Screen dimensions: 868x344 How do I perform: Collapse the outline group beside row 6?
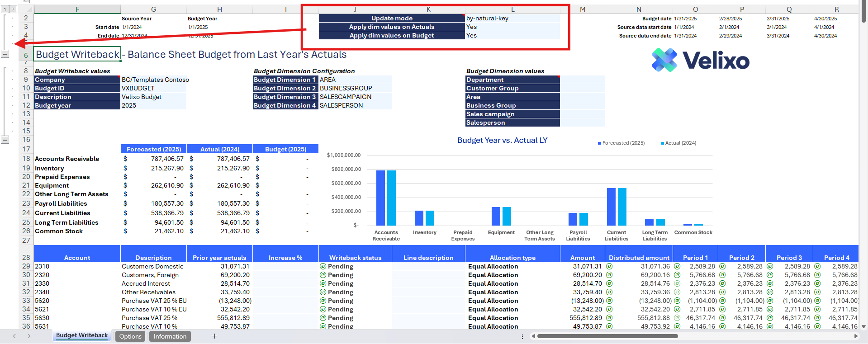5,54
